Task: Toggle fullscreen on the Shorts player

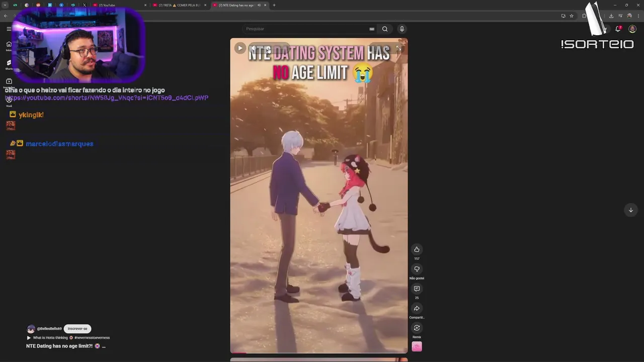Action: coord(398,48)
